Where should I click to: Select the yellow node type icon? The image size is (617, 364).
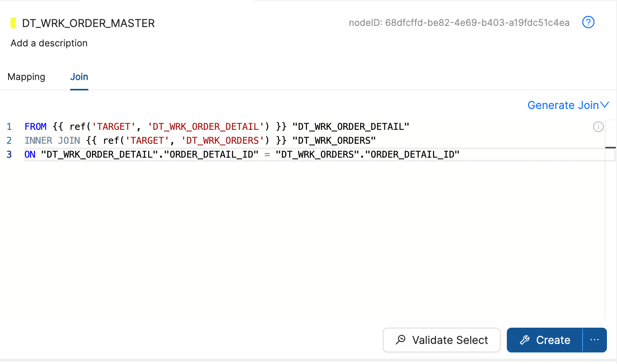point(14,23)
